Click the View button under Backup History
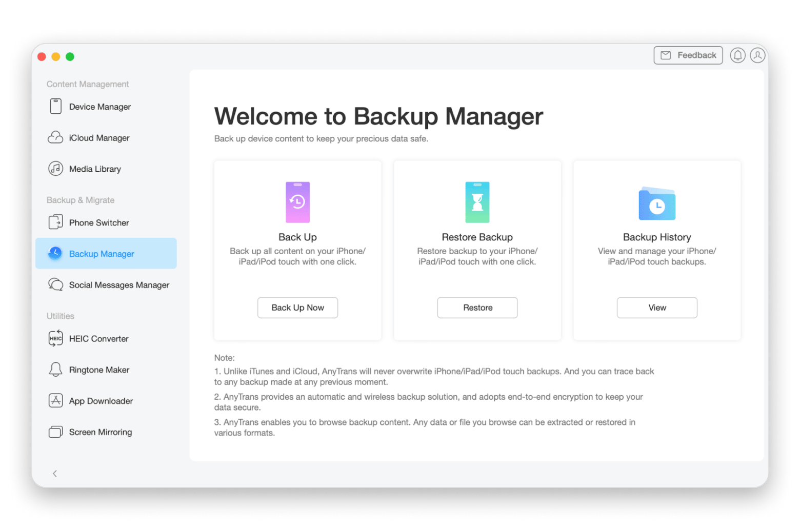800x532 pixels. coord(657,308)
